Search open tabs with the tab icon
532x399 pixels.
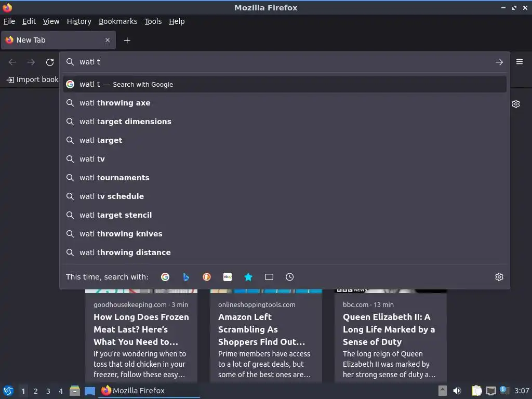pyautogui.click(x=269, y=277)
